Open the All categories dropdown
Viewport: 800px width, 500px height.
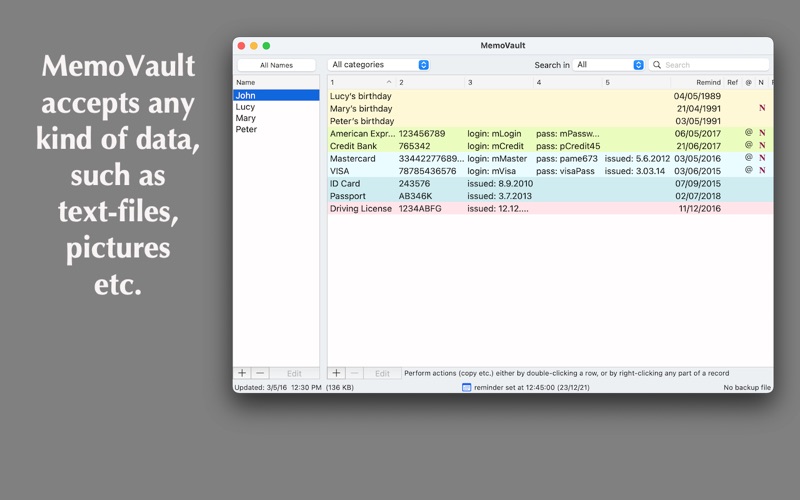379,65
